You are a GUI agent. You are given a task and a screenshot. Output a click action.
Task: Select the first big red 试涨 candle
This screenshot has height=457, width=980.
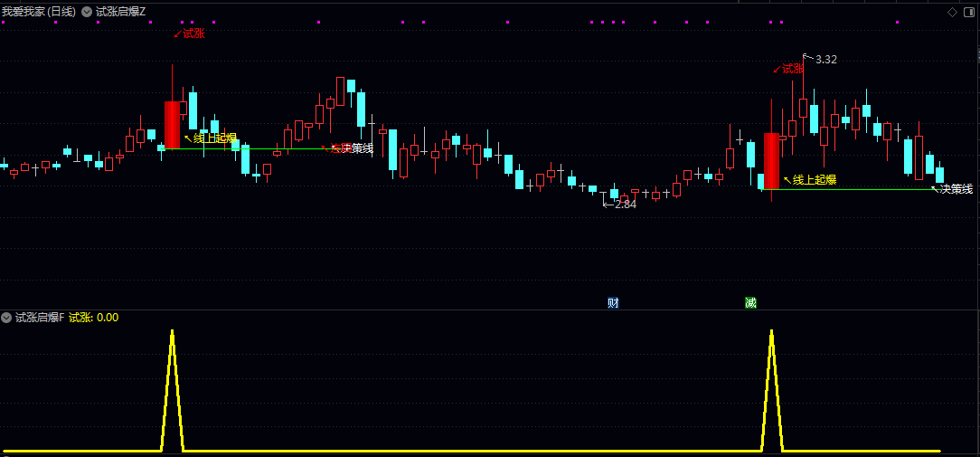point(172,125)
